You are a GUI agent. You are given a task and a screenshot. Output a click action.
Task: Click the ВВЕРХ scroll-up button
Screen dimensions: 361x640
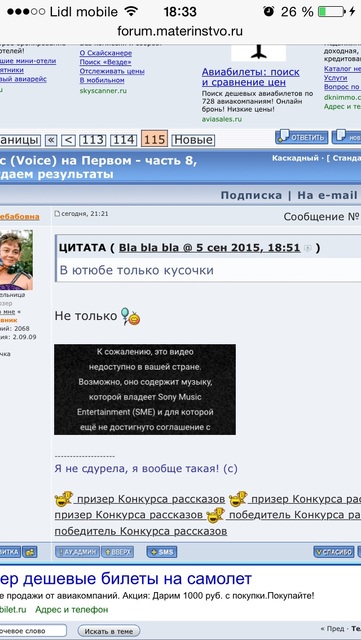(118, 552)
